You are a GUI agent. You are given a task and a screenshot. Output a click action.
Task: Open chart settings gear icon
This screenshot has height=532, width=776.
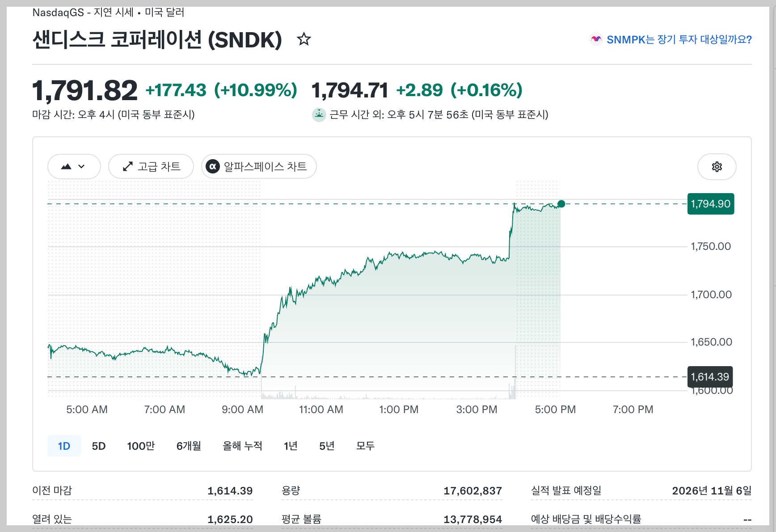[x=717, y=167]
